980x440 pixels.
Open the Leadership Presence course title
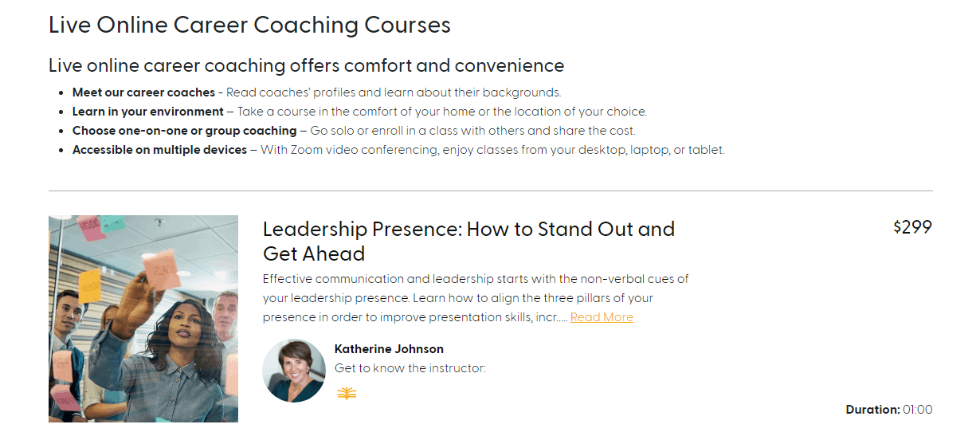click(x=468, y=242)
